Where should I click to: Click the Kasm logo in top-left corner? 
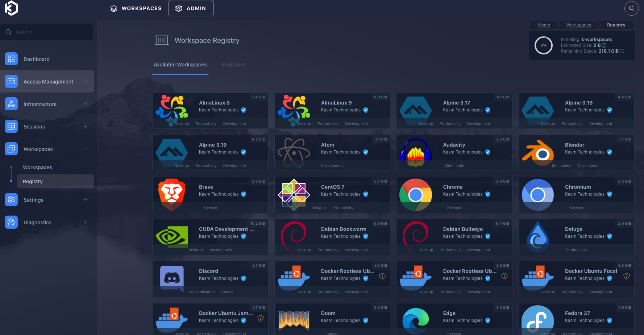tap(11, 8)
